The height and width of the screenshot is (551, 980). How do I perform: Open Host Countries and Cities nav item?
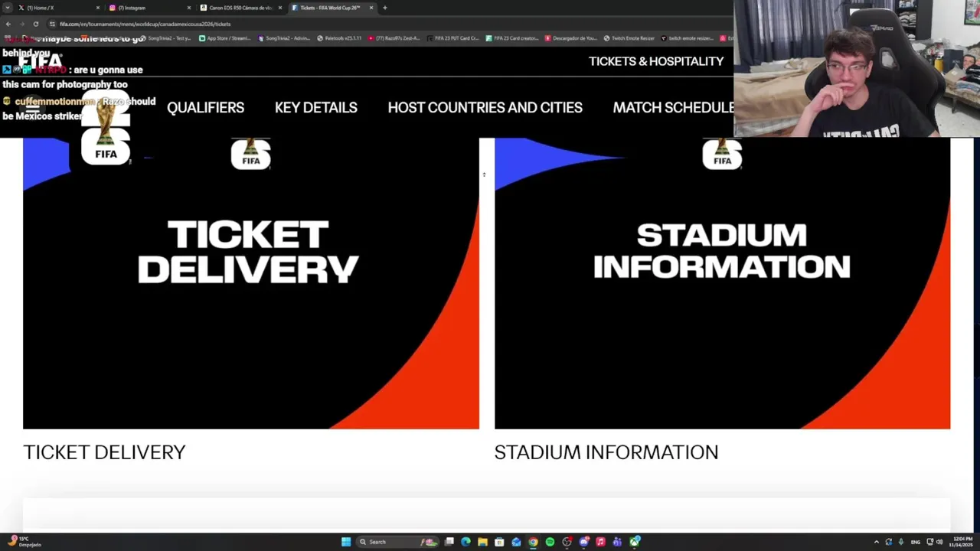click(485, 108)
